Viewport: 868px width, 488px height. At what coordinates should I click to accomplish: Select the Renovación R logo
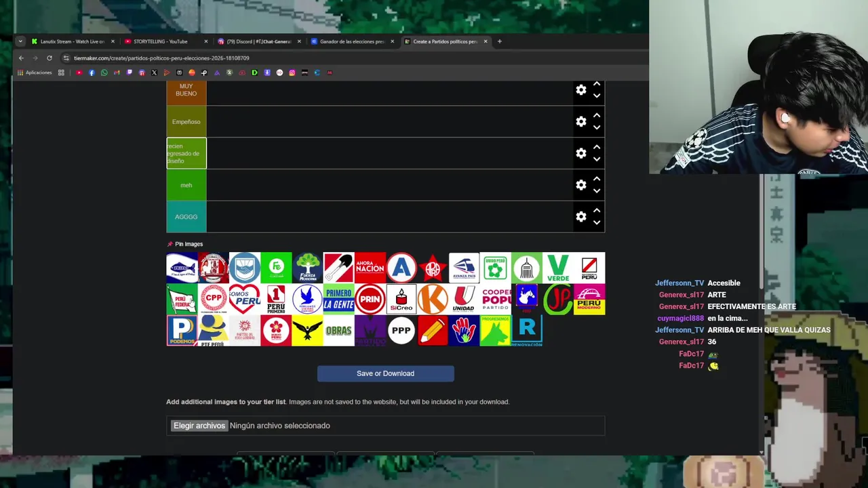click(x=527, y=331)
